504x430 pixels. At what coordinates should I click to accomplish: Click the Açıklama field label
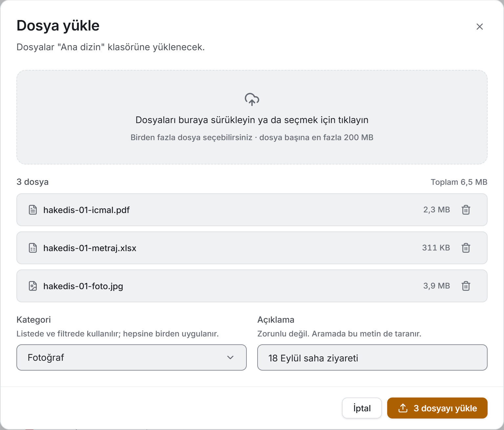point(276,320)
